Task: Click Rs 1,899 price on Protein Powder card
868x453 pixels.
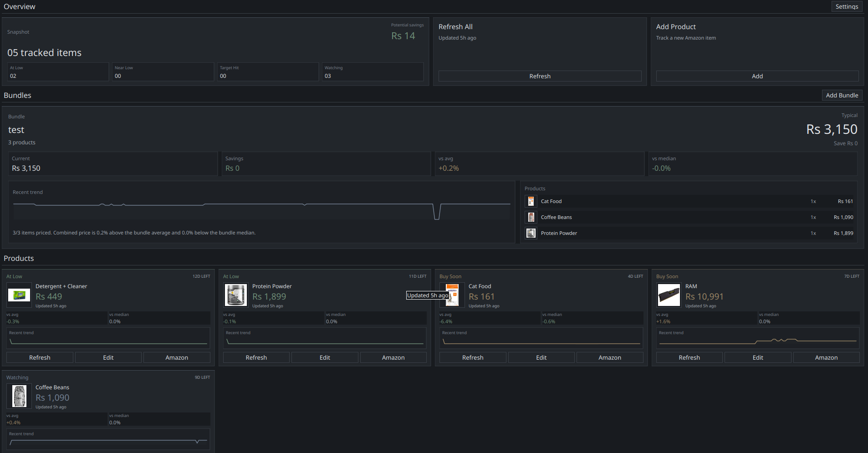Action: (269, 296)
